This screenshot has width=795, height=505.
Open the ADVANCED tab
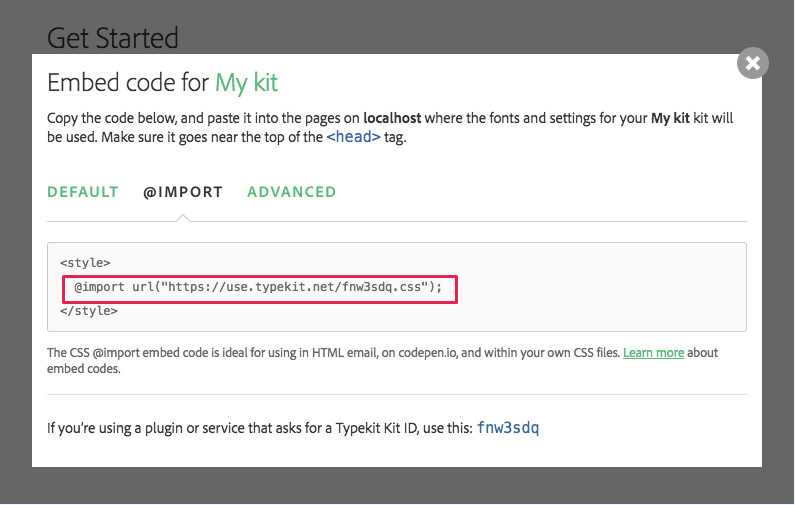(x=292, y=192)
